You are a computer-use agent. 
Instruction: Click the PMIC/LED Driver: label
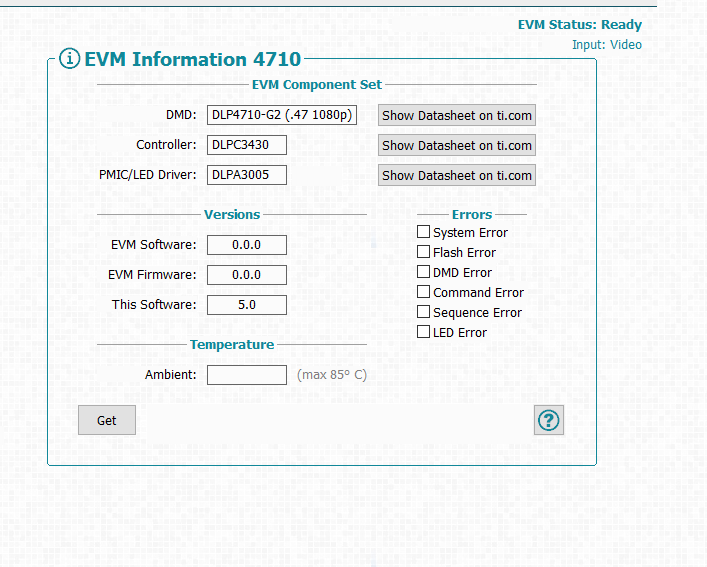pos(148,175)
